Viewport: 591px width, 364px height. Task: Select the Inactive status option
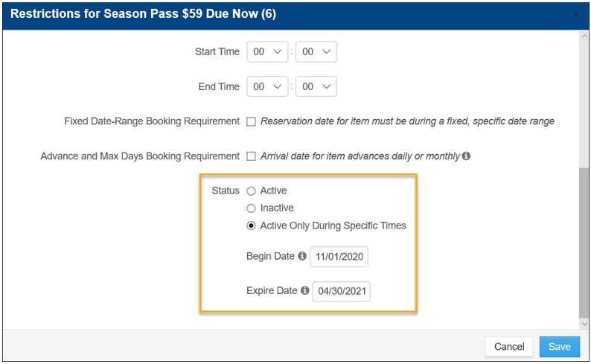(x=251, y=208)
